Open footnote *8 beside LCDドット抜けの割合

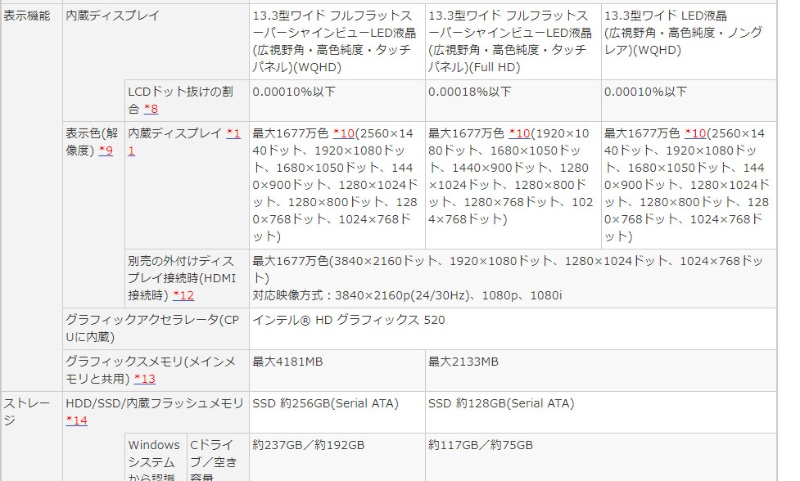pos(152,108)
